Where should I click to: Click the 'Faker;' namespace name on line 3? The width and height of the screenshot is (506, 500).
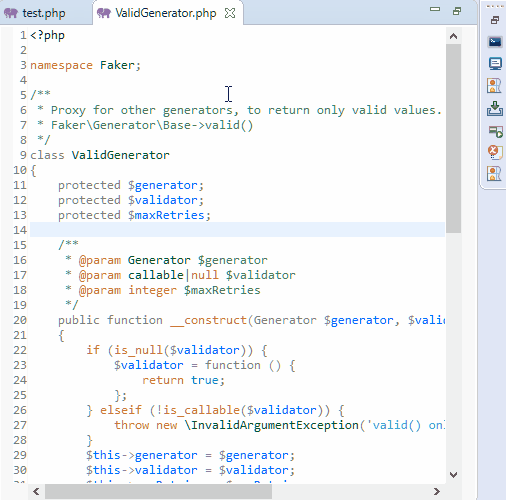[x=120, y=65]
